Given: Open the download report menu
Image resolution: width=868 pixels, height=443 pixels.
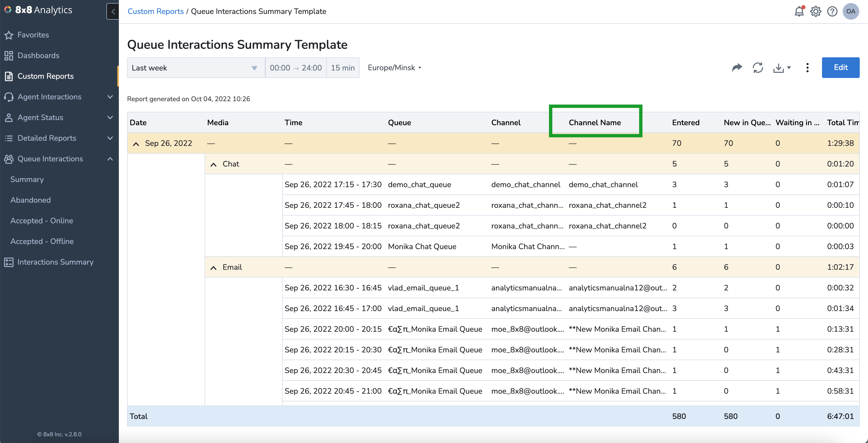Looking at the screenshot, I should point(782,68).
